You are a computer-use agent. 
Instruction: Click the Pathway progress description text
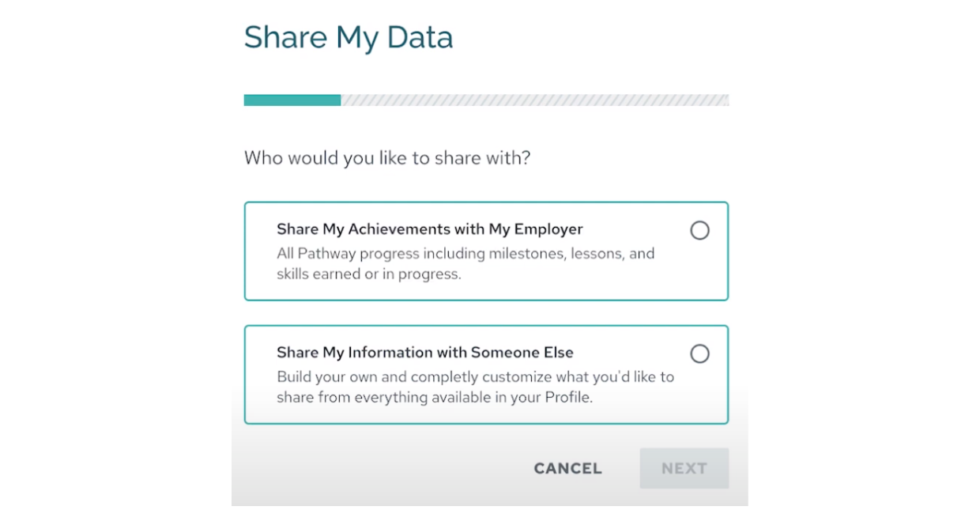pos(465,263)
